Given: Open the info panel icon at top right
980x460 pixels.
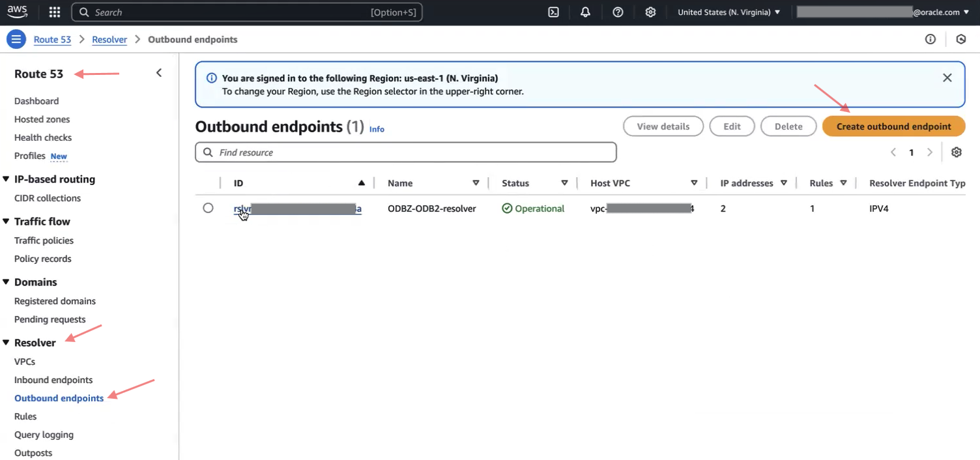Looking at the screenshot, I should (x=930, y=39).
